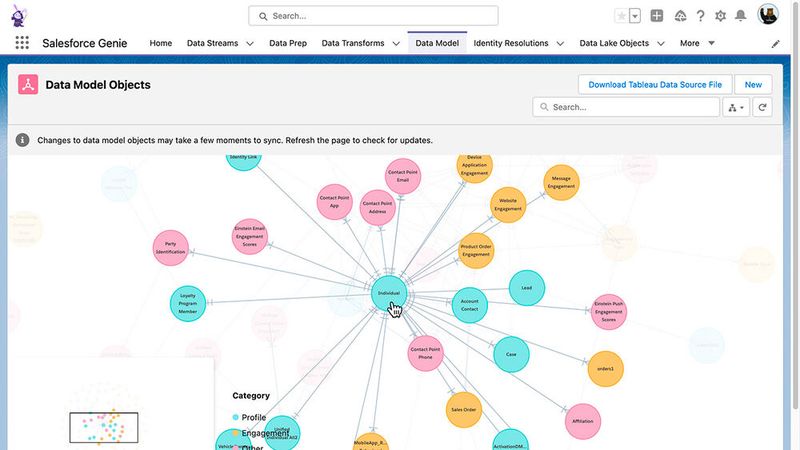Go to the Home tab
Screen dimensions: 800x450
pos(161,43)
